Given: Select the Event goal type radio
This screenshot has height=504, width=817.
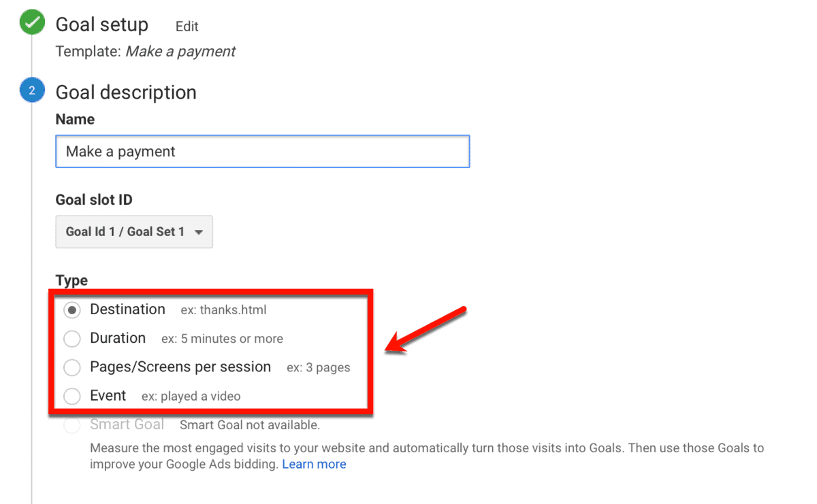Looking at the screenshot, I should click(x=71, y=397).
